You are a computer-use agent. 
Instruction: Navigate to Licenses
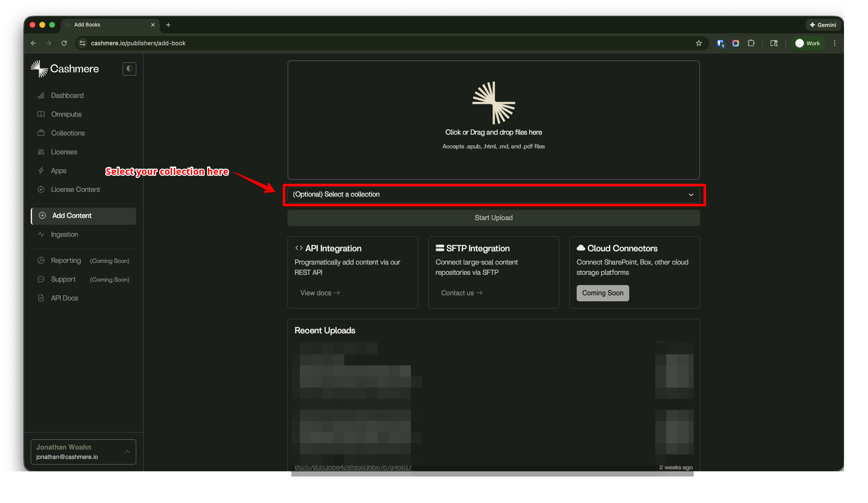[x=64, y=152]
